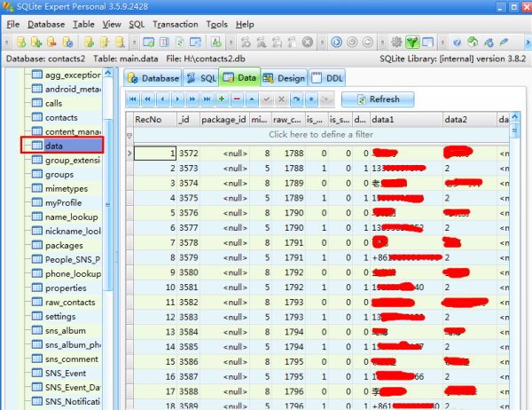
Task: Click data grid scrollbar up arrow
Action: coord(514,117)
